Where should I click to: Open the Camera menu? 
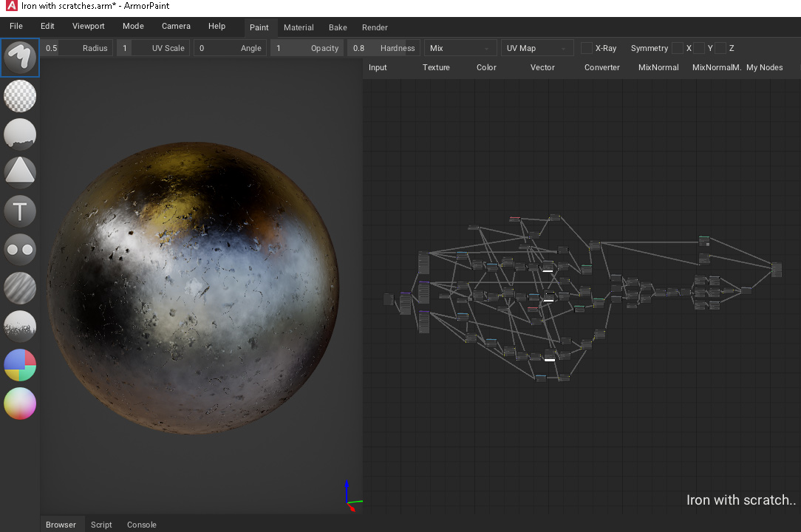coord(176,26)
